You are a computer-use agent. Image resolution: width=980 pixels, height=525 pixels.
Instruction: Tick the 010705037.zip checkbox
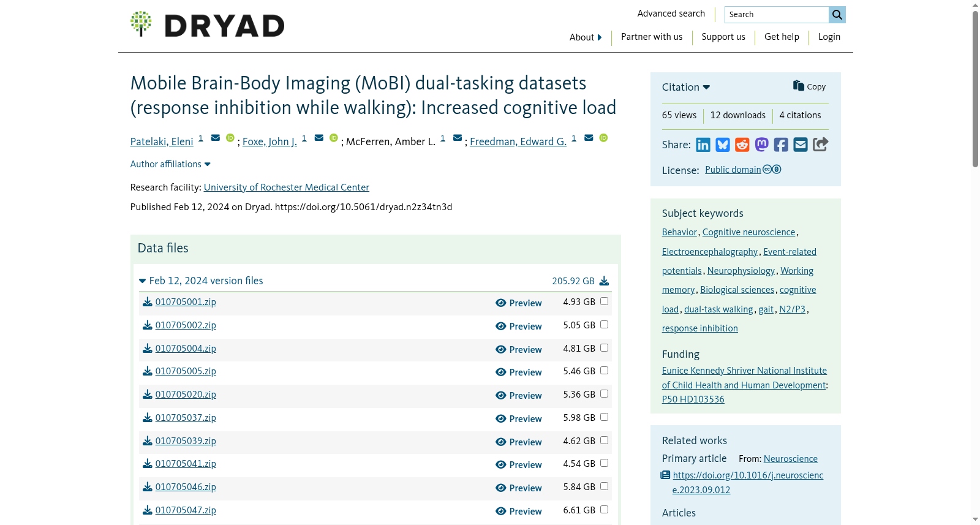605,417
